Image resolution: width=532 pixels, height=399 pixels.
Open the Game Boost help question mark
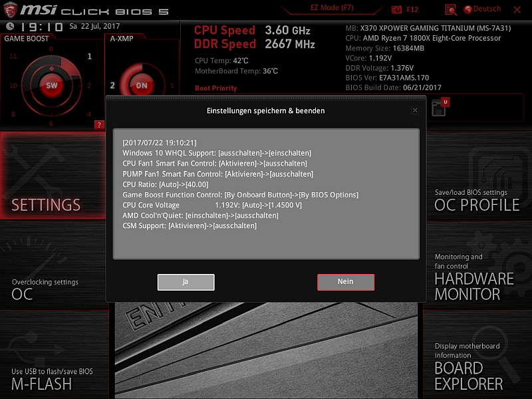point(99,125)
